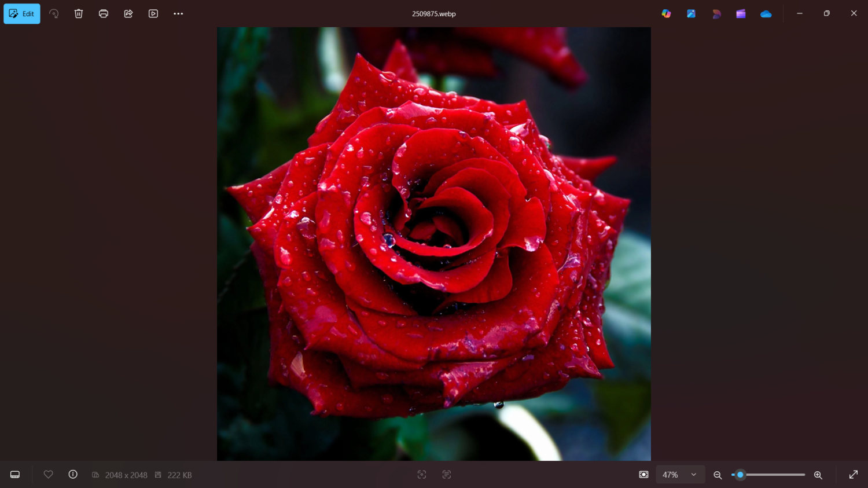Click the Edit image button
The image size is (868, 488).
[x=22, y=14]
